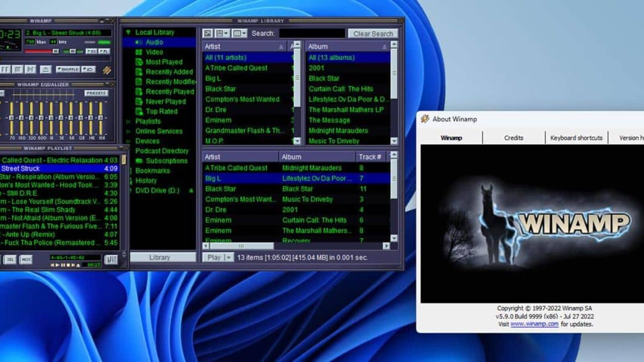Image resolution: width=644 pixels, height=362 pixels.
Task: Toggle the Repeat button next to Shuffle
Action: pyautogui.click(x=88, y=70)
